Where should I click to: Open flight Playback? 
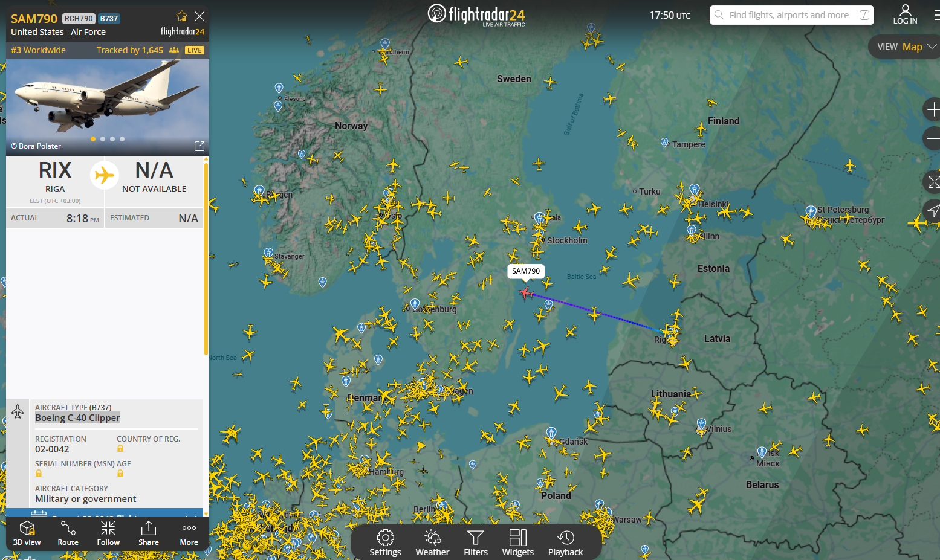click(566, 542)
